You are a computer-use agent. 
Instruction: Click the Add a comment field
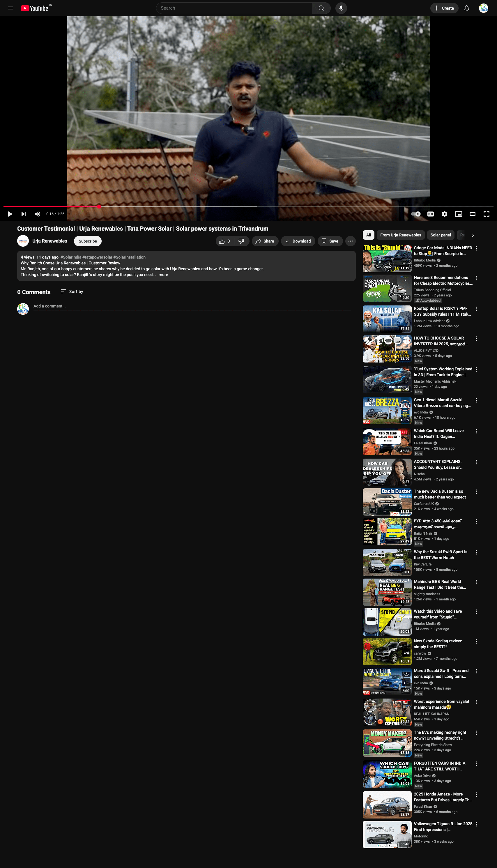[192, 306]
